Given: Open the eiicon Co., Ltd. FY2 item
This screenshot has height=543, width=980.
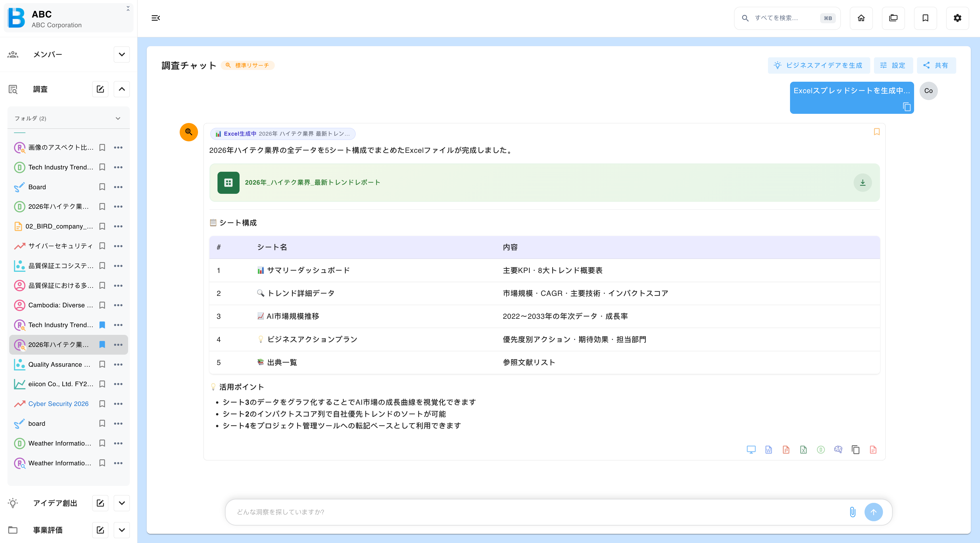Looking at the screenshot, I should (60, 384).
